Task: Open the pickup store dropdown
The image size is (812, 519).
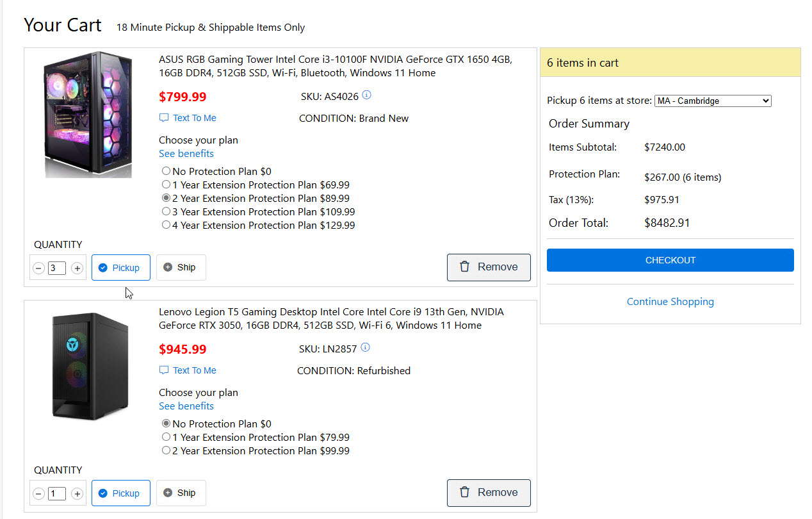Action: pyautogui.click(x=713, y=101)
